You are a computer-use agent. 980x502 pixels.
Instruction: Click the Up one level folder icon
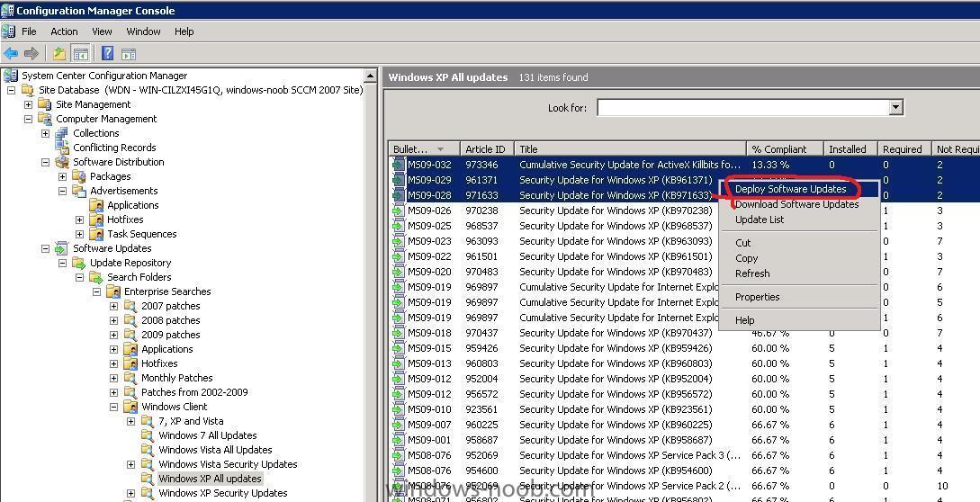click(x=59, y=54)
